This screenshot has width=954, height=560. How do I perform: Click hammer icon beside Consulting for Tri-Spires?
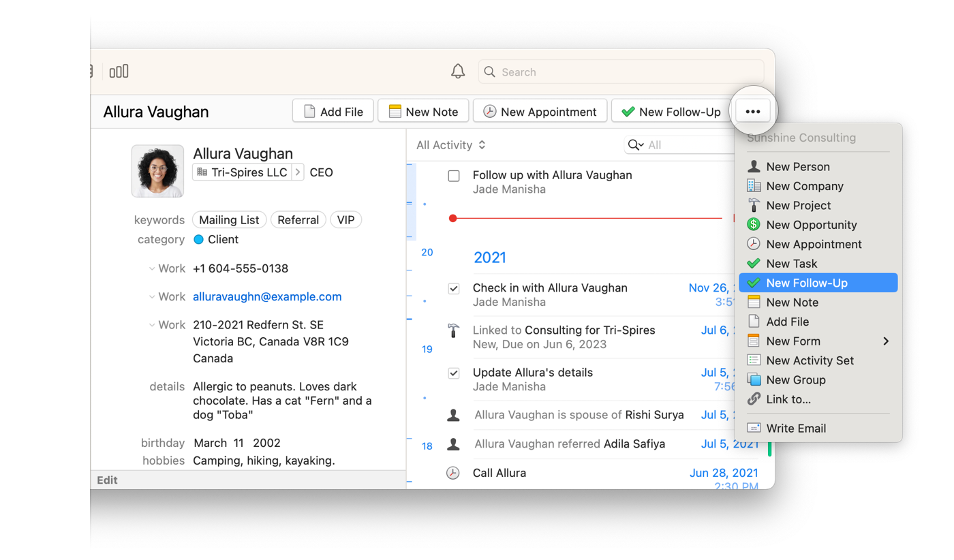(453, 330)
